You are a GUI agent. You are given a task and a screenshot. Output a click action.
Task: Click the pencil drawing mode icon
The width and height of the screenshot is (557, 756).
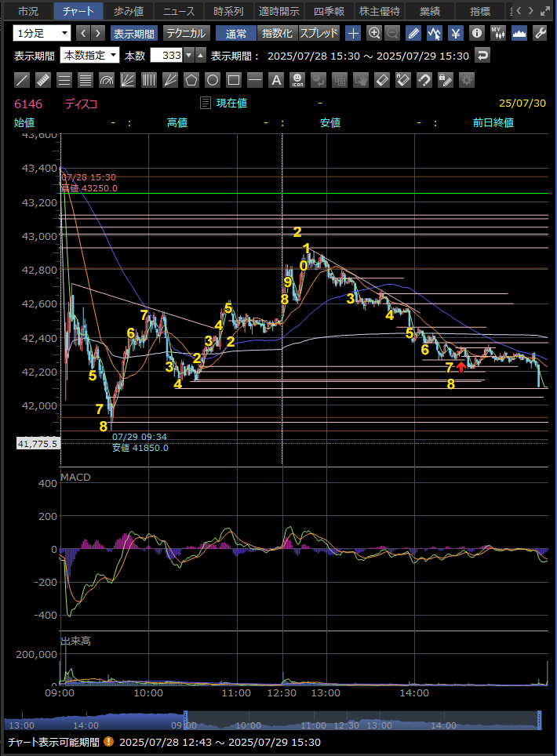coord(413,33)
